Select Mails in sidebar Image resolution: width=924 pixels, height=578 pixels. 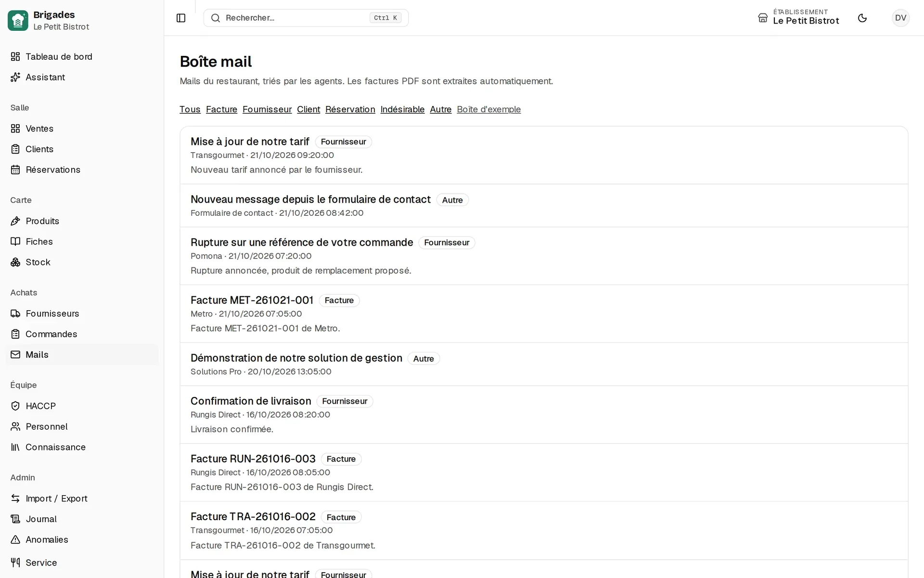click(82, 355)
